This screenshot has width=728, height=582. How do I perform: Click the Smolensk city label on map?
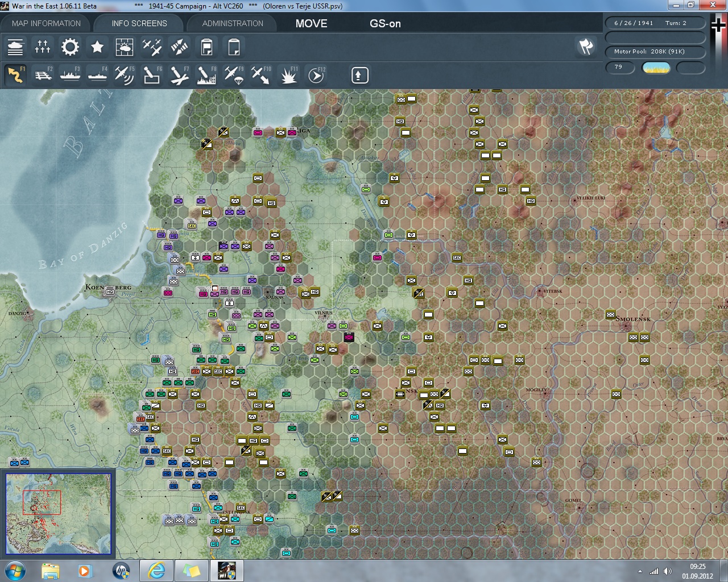633,319
